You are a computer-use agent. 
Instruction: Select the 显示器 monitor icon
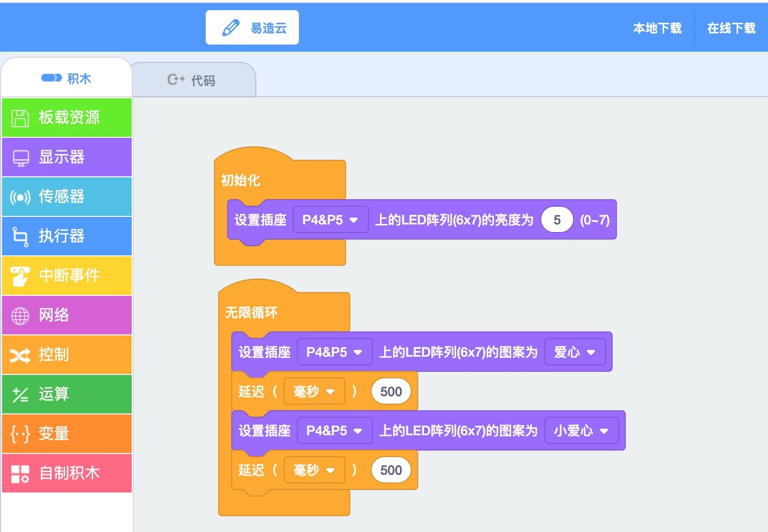[21, 158]
